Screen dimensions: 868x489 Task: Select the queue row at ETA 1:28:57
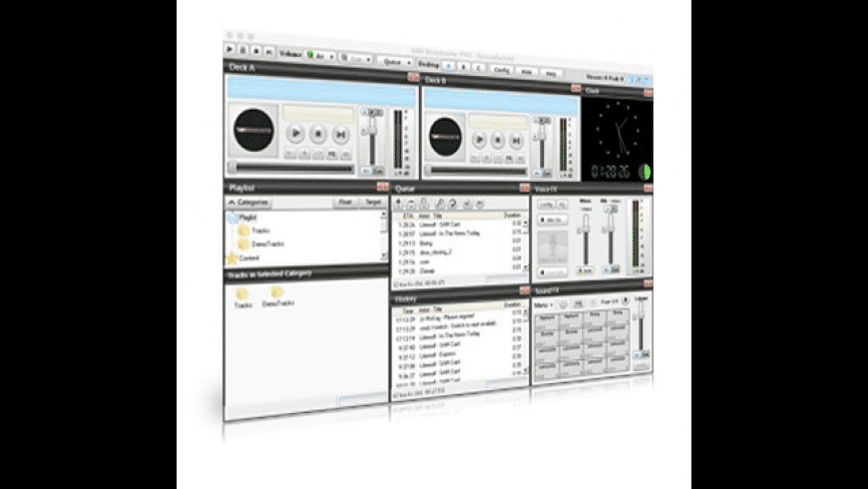(x=458, y=234)
